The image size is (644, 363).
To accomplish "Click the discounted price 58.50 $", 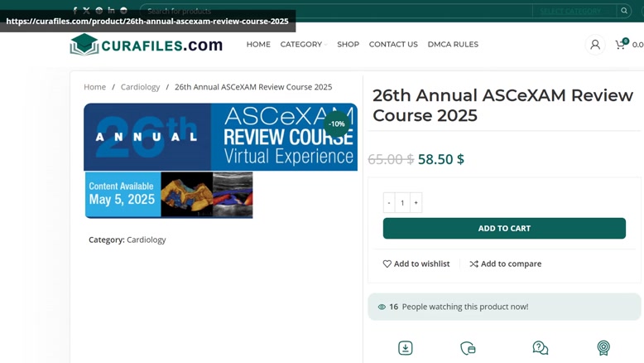I will click(441, 159).
